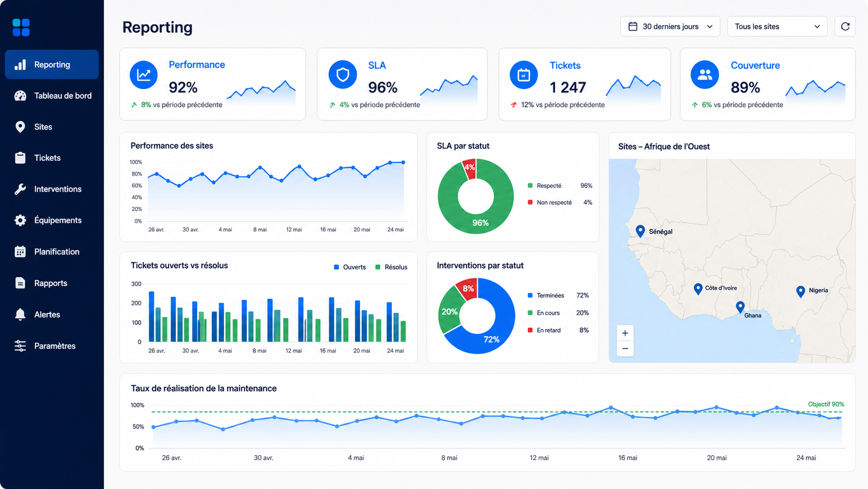Screen dimensions: 868x489
Task: Click the SLA card title
Action: point(377,65)
